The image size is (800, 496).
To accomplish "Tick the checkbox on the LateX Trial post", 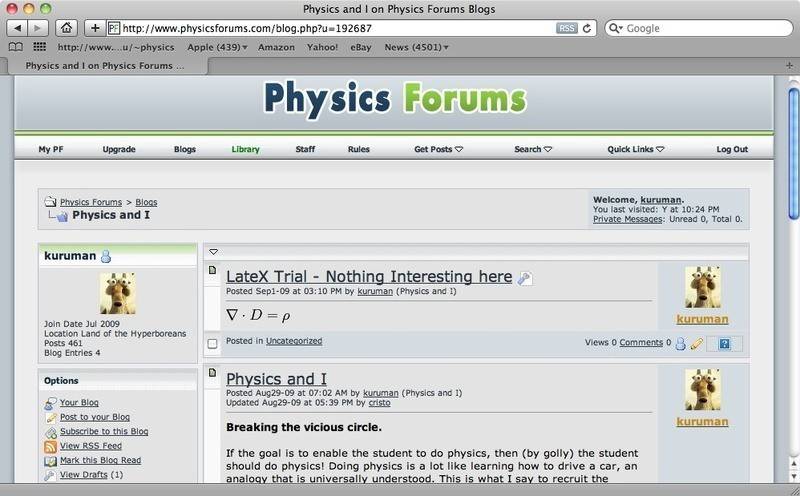I will (x=213, y=343).
